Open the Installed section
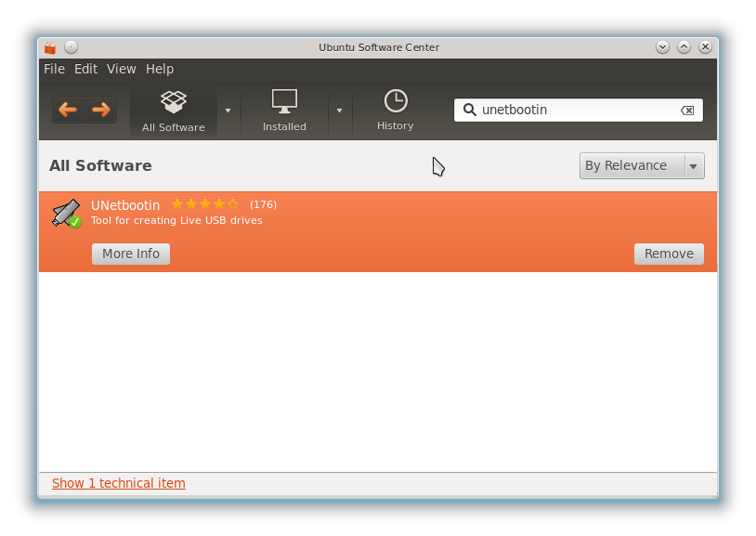Viewport: 756px width, 536px height. pos(284,111)
